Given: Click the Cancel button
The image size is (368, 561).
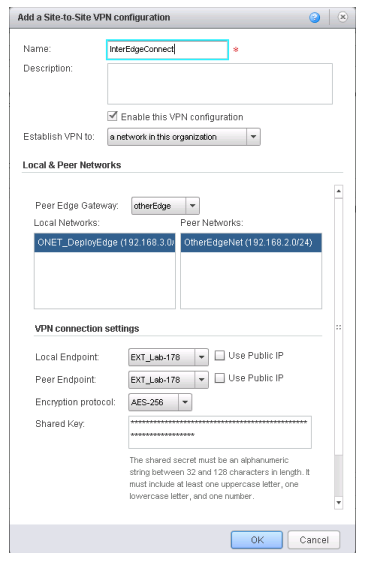Looking at the screenshot, I should [x=314, y=540].
